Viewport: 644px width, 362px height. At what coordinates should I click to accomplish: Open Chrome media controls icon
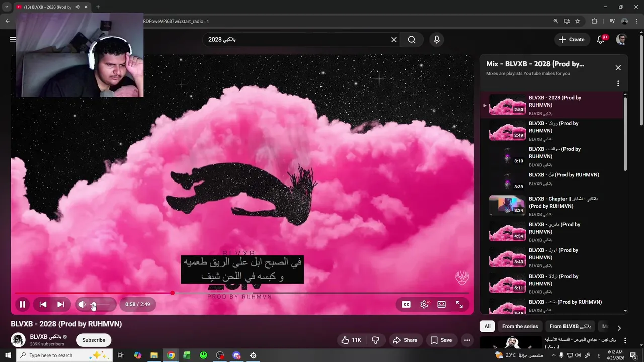point(612,21)
